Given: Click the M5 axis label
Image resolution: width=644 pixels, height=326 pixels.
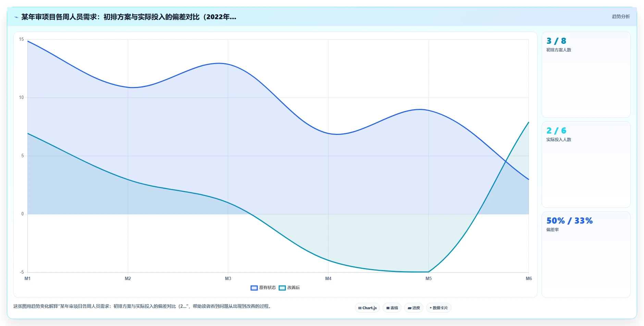Looking at the screenshot, I should [x=429, y=278].
